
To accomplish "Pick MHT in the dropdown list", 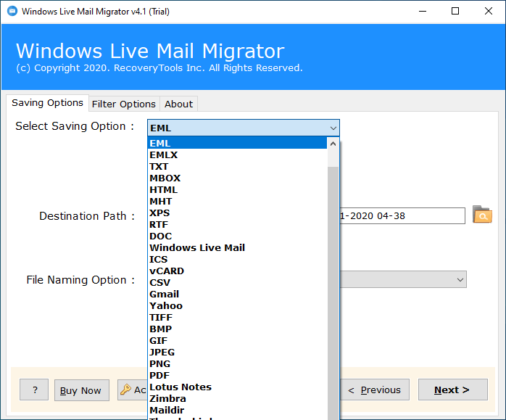I will (237, 202).
